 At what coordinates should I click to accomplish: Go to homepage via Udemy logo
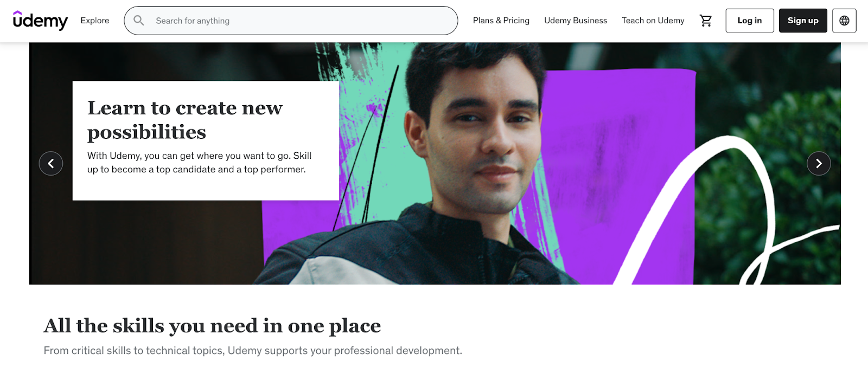coord(40,21)
